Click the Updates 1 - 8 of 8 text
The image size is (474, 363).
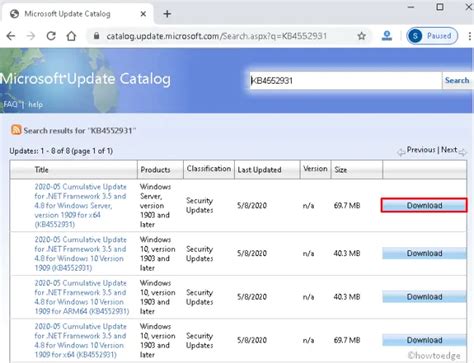pos(61,151)
